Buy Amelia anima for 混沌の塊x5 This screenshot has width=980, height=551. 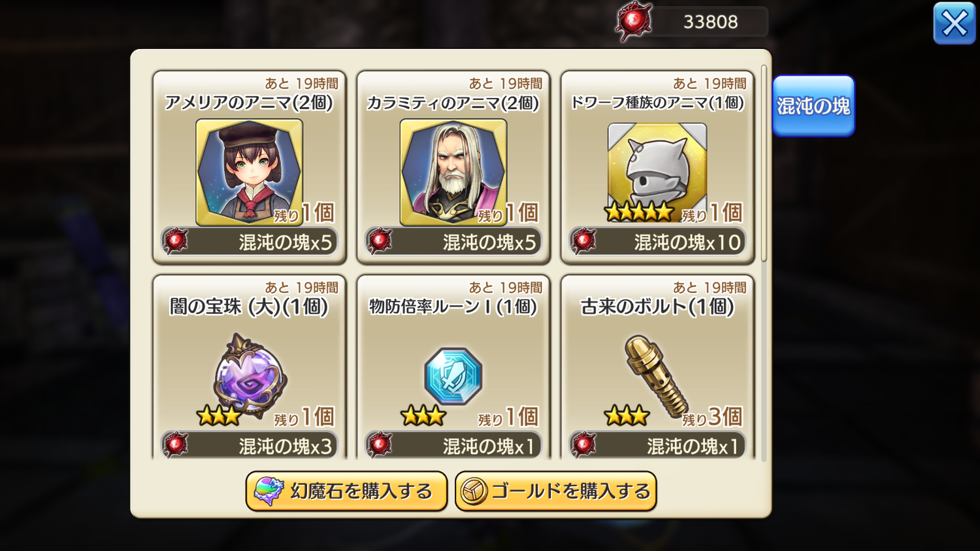249,242
